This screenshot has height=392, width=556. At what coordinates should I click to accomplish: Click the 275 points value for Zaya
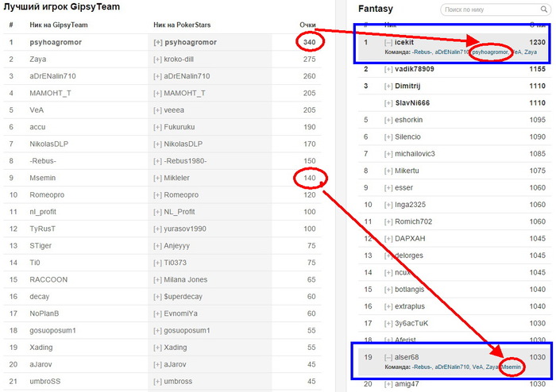pos(309,60)
